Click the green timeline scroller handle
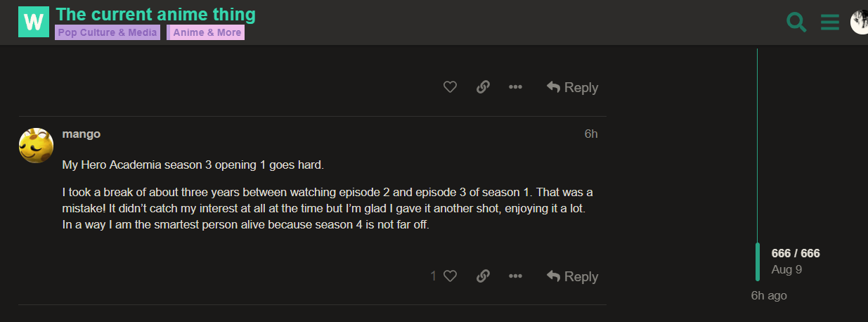The height and width of the screenshot is (322, 868). click(x=758, y=262)
